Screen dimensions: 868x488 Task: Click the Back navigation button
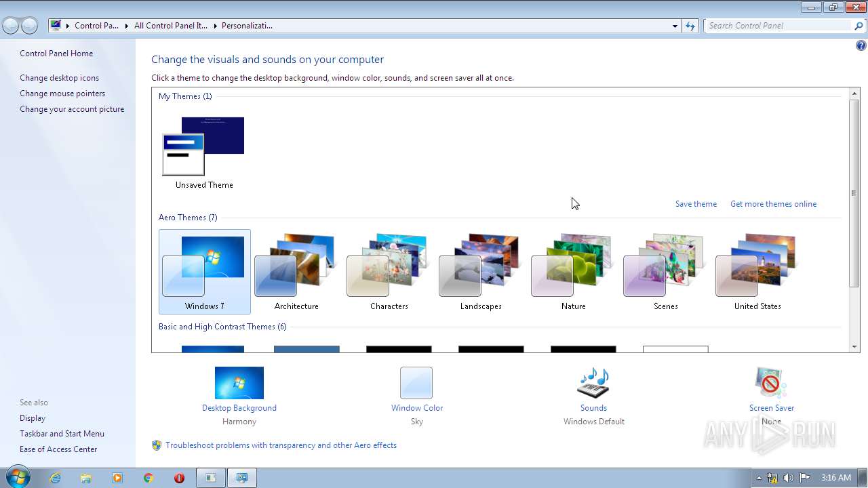[11, 26]
